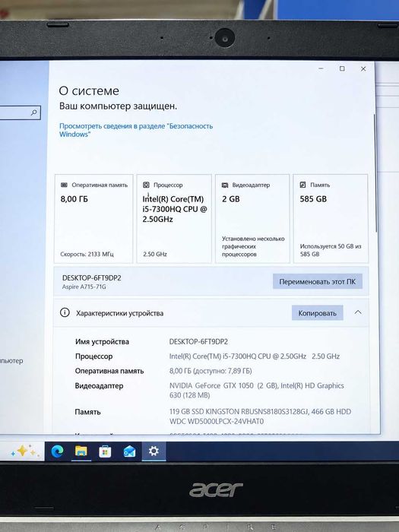The height and width of the screenshot is (532, 399).
Task: Click the Переименовать этот ПК button
Action: pyautogui.click(x=318, y=282)
